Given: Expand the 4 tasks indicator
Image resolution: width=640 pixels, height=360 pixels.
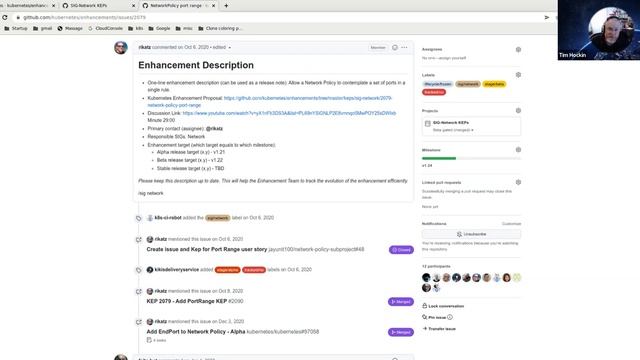Looking at the screenshot, I should click(x=156, y=340).
